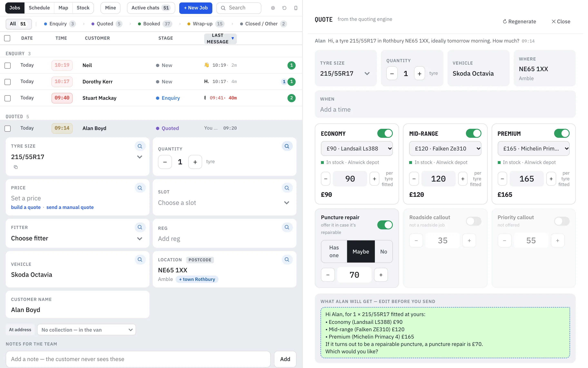
Task: Decrease Premium price below 165
Action: tap(502, 179)
